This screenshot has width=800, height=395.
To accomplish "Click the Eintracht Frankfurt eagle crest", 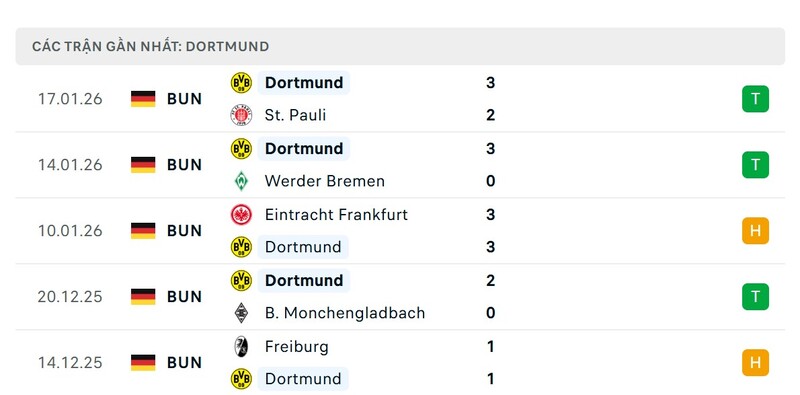I will click(x=241, y=214).
